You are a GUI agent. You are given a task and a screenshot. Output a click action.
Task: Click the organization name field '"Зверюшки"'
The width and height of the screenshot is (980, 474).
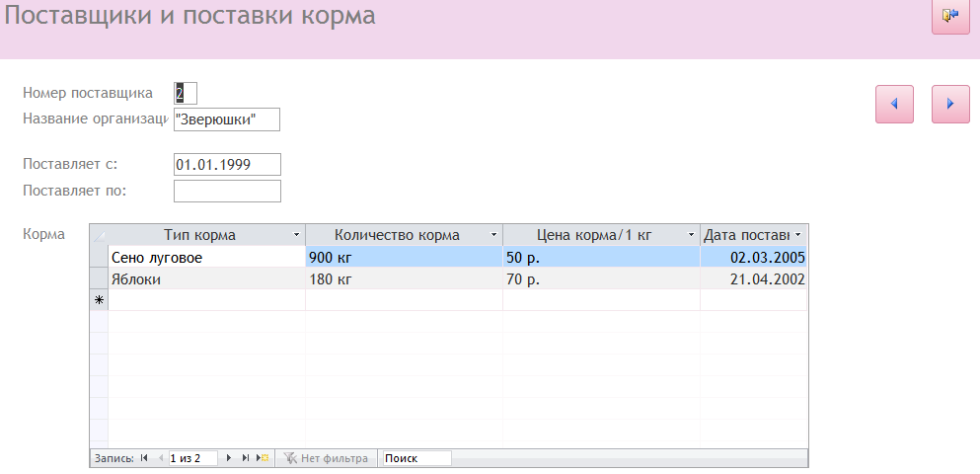227,119
